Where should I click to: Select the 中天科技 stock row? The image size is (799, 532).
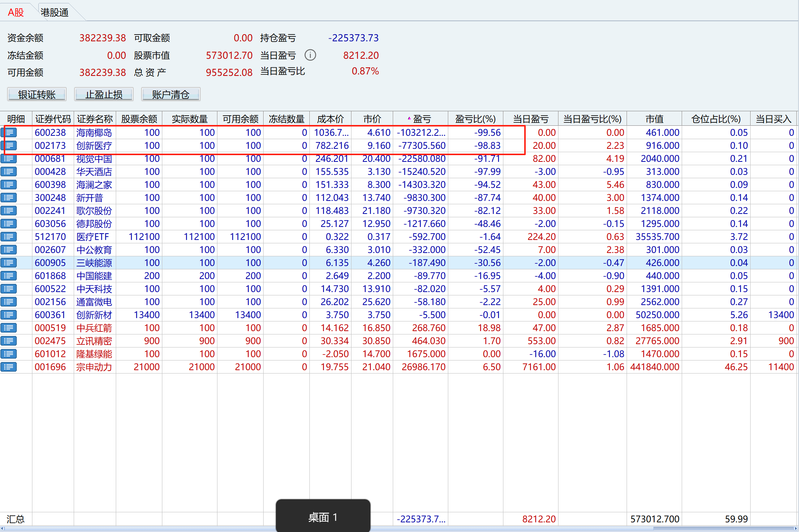point(94,289)
